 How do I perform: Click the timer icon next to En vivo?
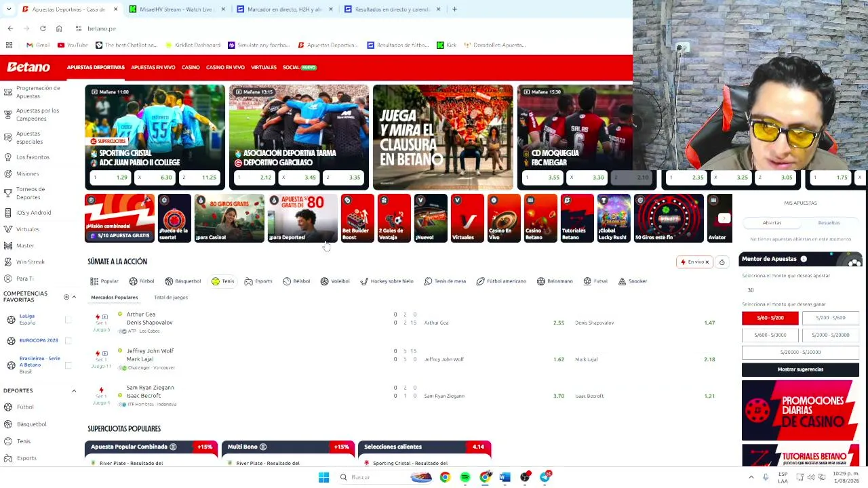coord(722,262)
